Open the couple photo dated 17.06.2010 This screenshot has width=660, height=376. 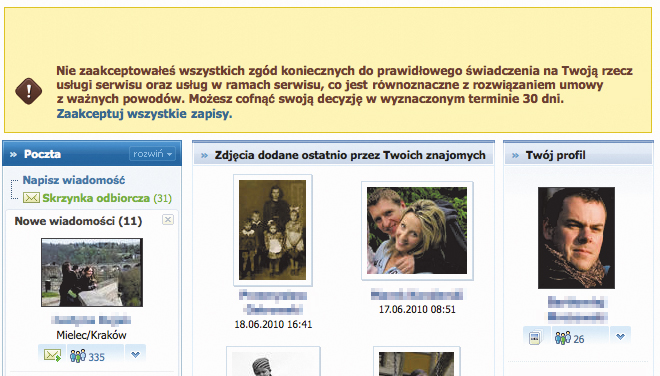pyautogui.click(x=417, y=231)
